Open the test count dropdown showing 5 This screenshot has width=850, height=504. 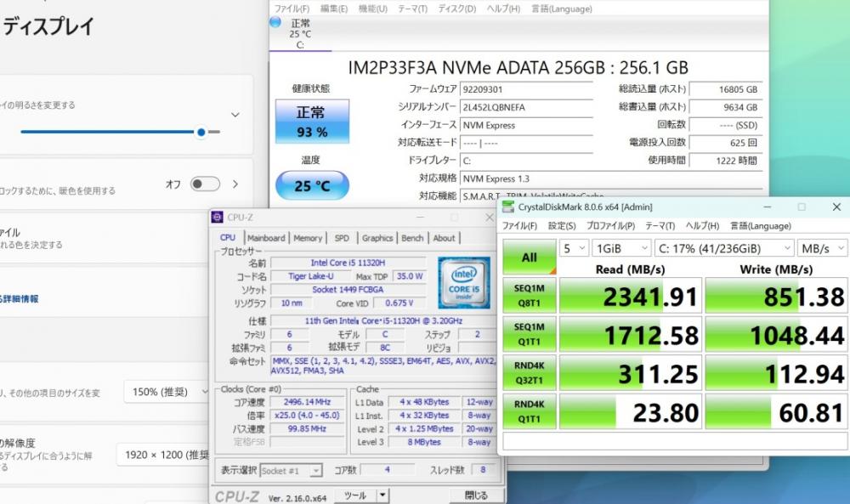click(x=575, y=248)
